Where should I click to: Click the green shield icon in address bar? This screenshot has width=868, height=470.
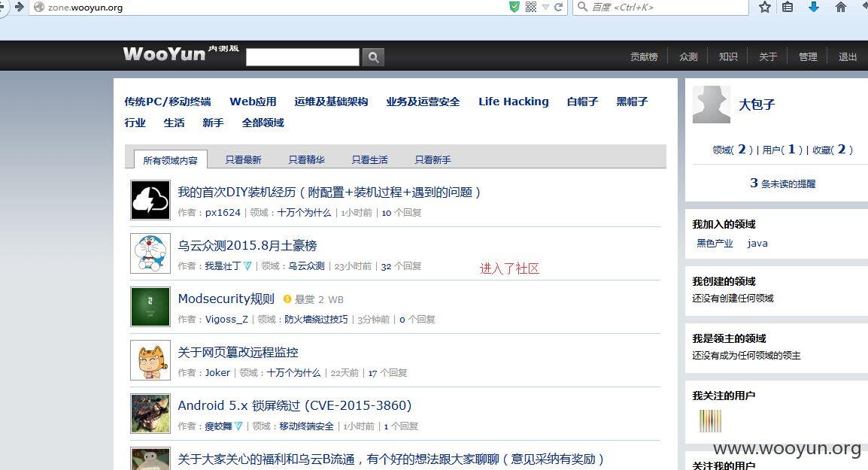(x=514, y=7)
